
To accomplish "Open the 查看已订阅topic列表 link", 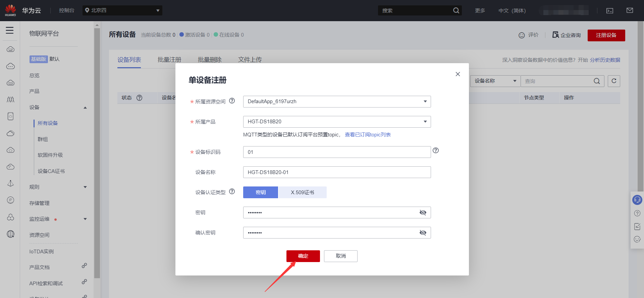I will click(368, 134).
